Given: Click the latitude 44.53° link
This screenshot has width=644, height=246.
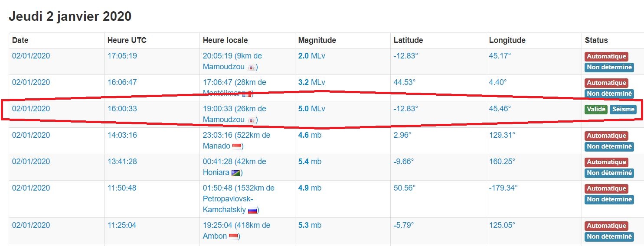Looking at the screenshot, I should coord(405,82).
